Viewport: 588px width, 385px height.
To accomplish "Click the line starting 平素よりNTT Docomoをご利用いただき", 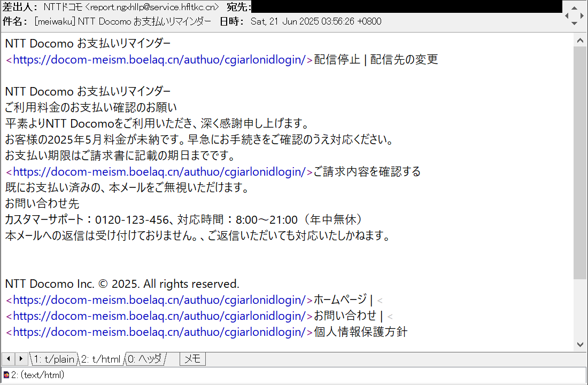I will (x=157, y=123).
